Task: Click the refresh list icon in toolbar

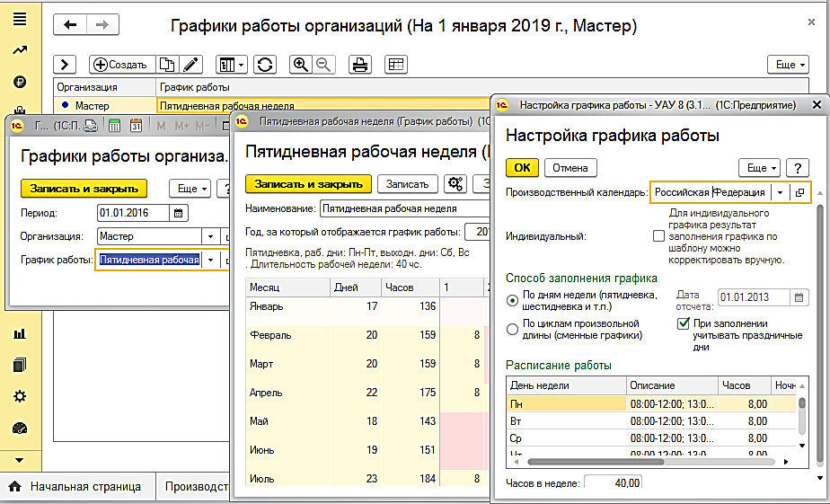Action: pyautogui.click(x=265, y=65)
